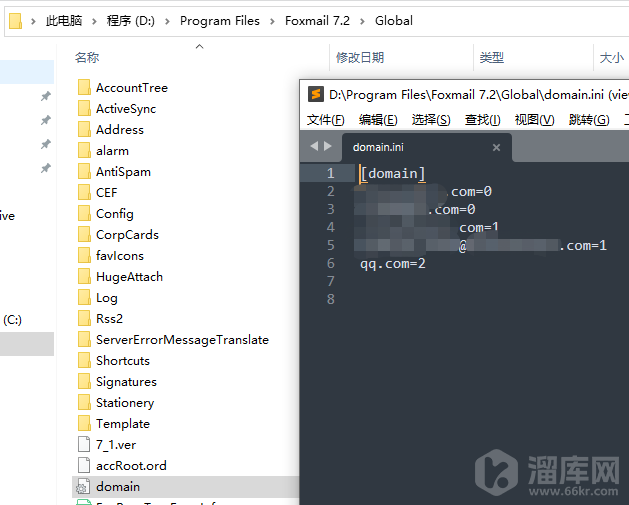Click the Template folder icon
The width and height of the screenshot is (629, 505).
(84, 423)
